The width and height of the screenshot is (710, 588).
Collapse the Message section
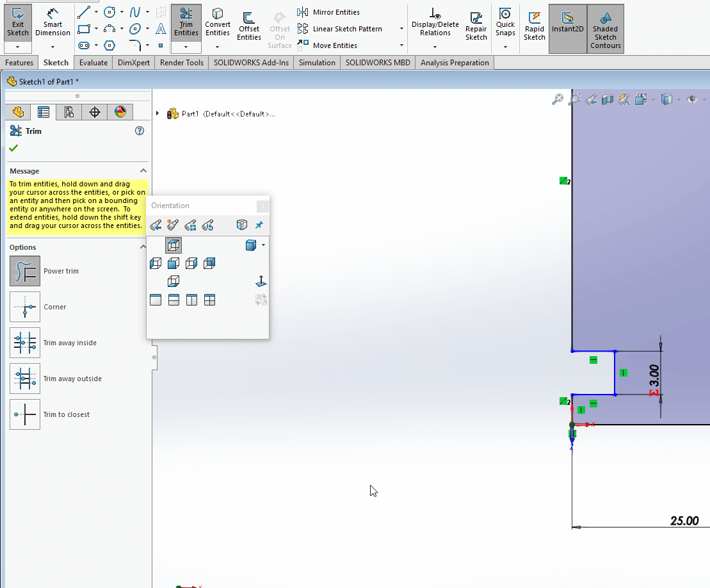point(143,171)
